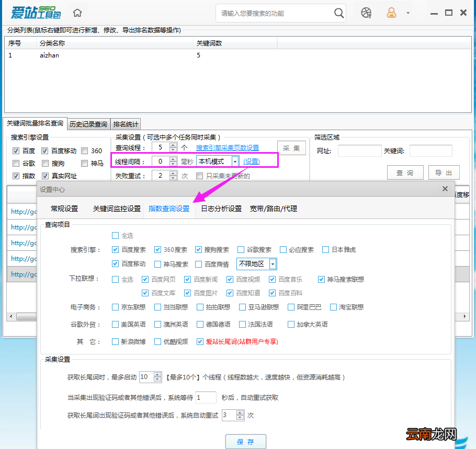The height and width of the screenshot is (449, 476).
Task: Open the user account avatar icon
Action: [391, 13]
